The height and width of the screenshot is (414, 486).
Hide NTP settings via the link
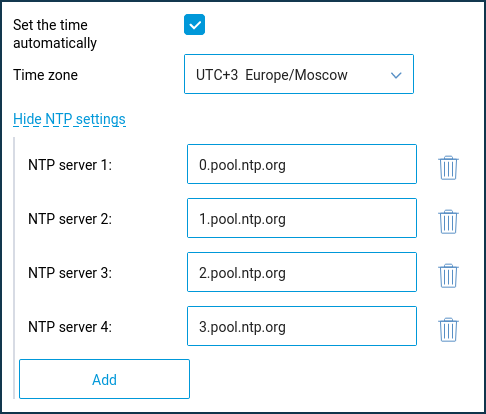click(69, 119)
